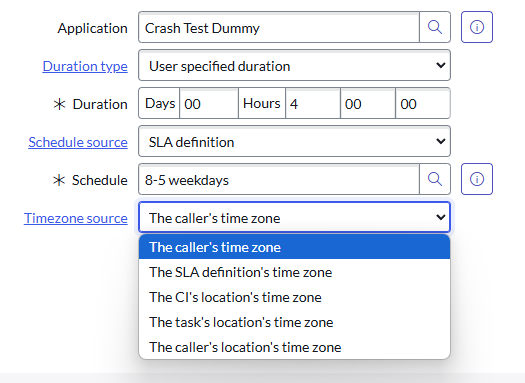
Task: Follow the Timezone source label link
Action: click(x=76, y=218)
